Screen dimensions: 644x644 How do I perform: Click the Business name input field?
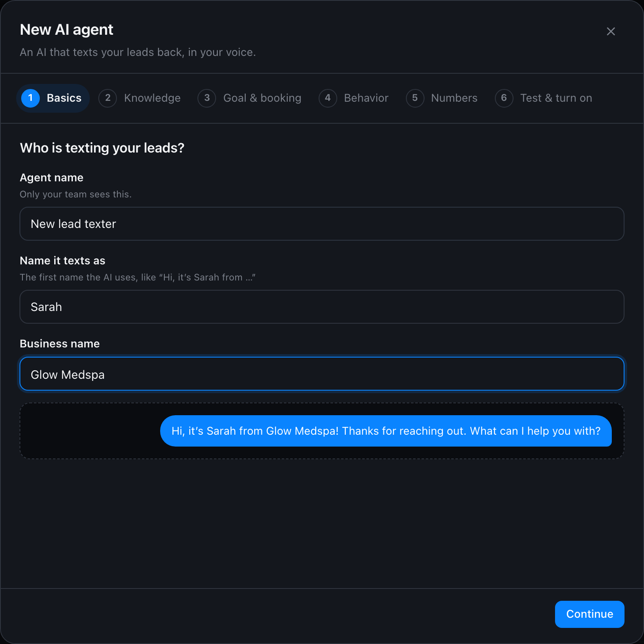click(x=322, y=374)
